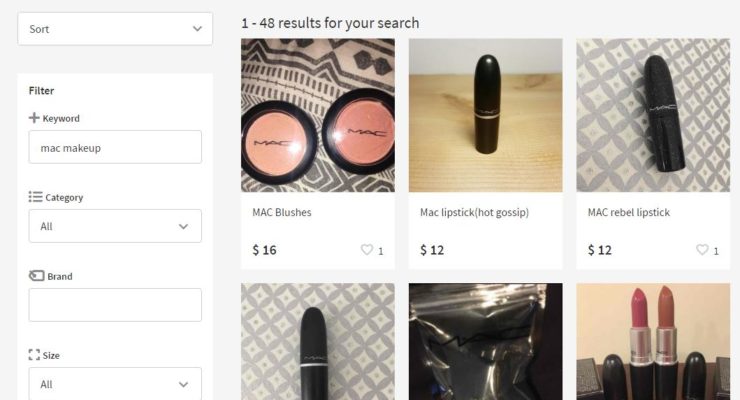This screenshot has height=400, width=740.
Task: Open the Sort dropdown
Action: pos(115,29)
